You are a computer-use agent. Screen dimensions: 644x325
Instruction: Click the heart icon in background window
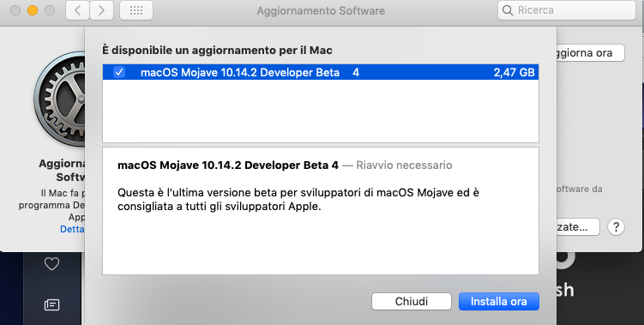coord(51,264)
